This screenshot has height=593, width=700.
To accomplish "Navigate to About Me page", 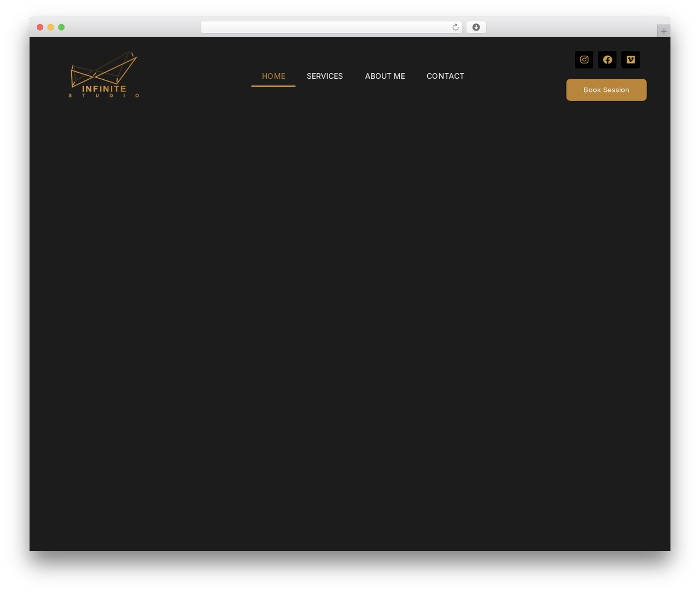I will pos(385,76).
